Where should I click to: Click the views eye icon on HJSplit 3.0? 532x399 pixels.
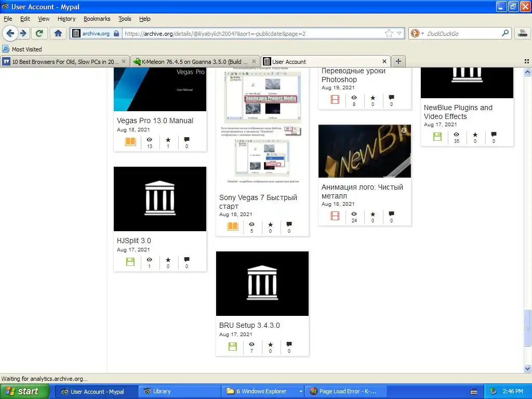click(149, 260)
